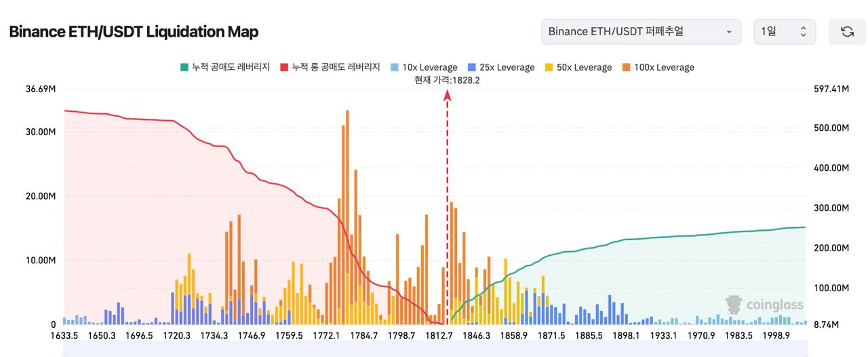The height and width of the screenshot is (357, 868).
Task: Click the refresh icon button
Action: pyautogui.click(x=847, y=32)
